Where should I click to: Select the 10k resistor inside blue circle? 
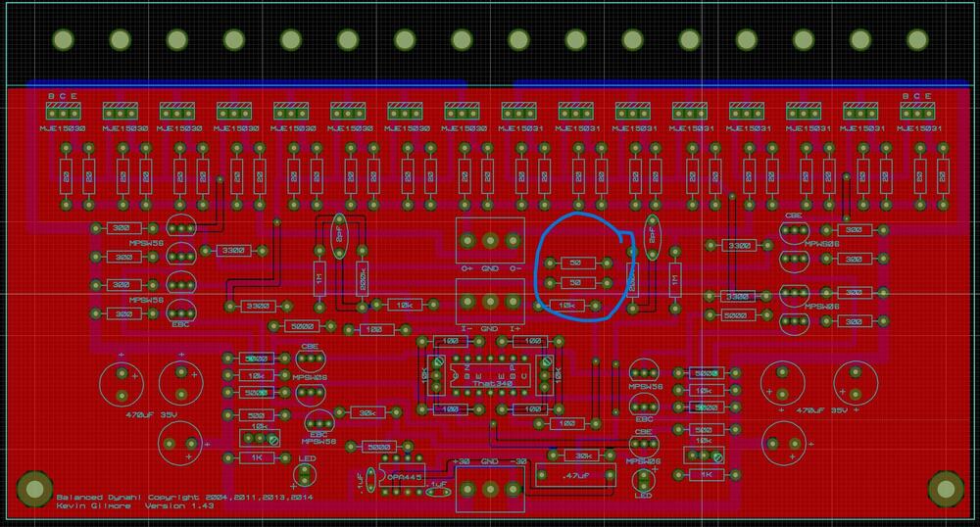click(x=566, y=307)
